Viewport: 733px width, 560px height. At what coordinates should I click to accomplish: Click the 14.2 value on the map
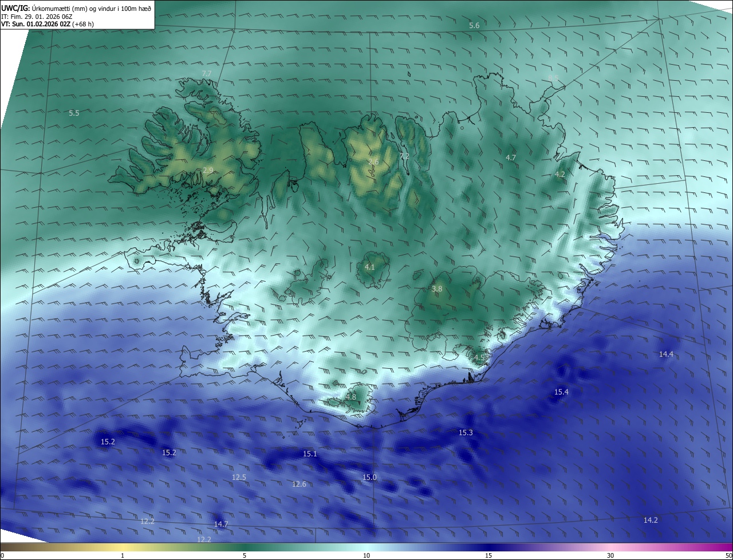[651, 520]
